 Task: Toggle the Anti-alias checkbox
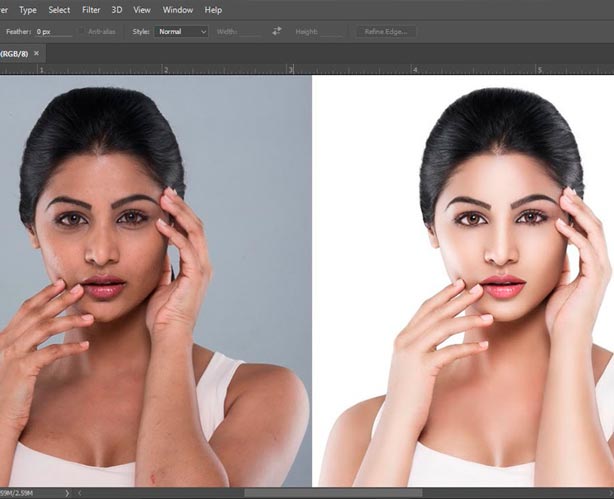[82, 32]
